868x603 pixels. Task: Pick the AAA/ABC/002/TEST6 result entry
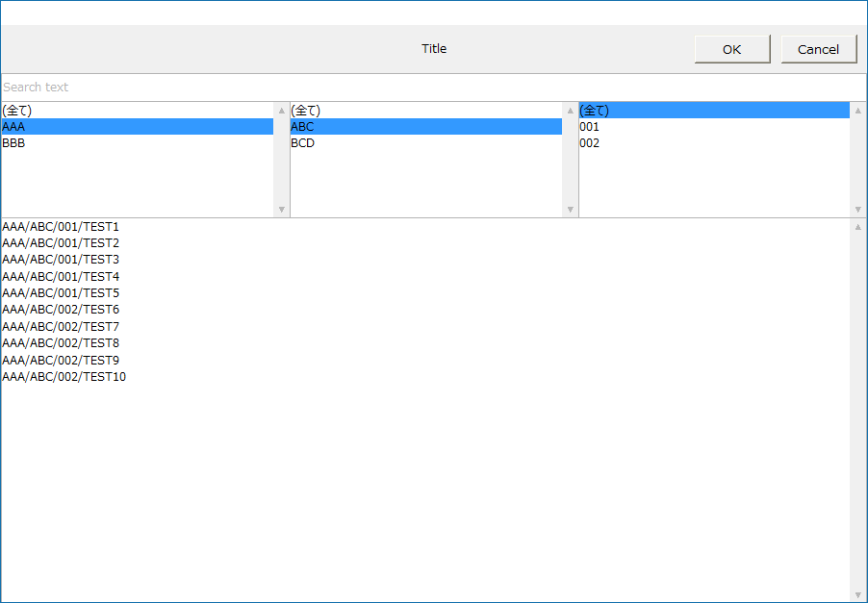pyautogui.click(x=61, y=310)
